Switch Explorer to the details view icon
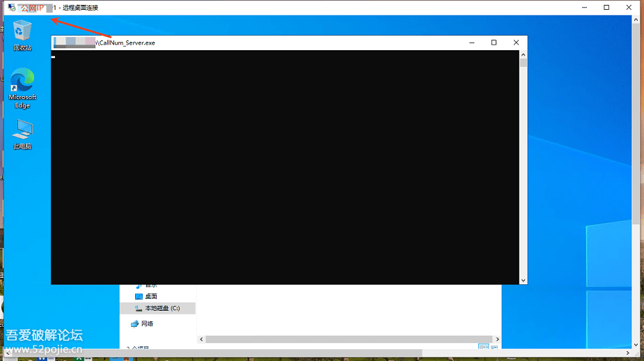 coord(482,348)
